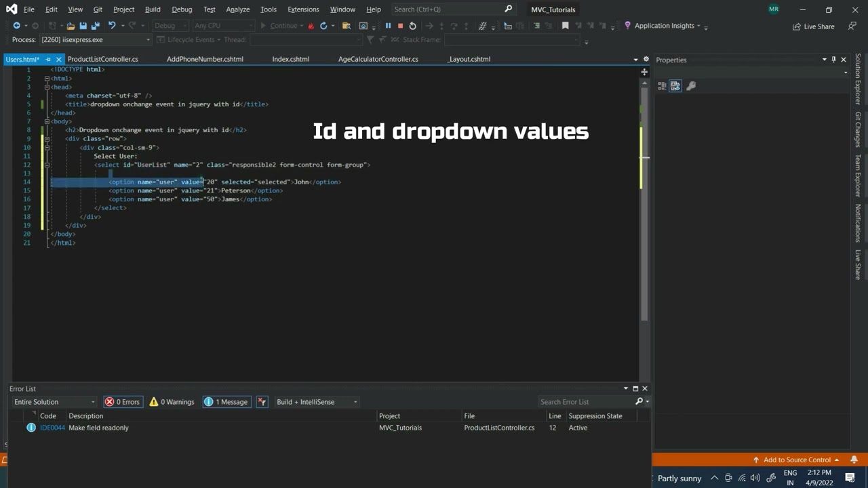This screenshot has height=488, width=868.
Task: Open the Extensions menu
Action: (x=303, y=9)
